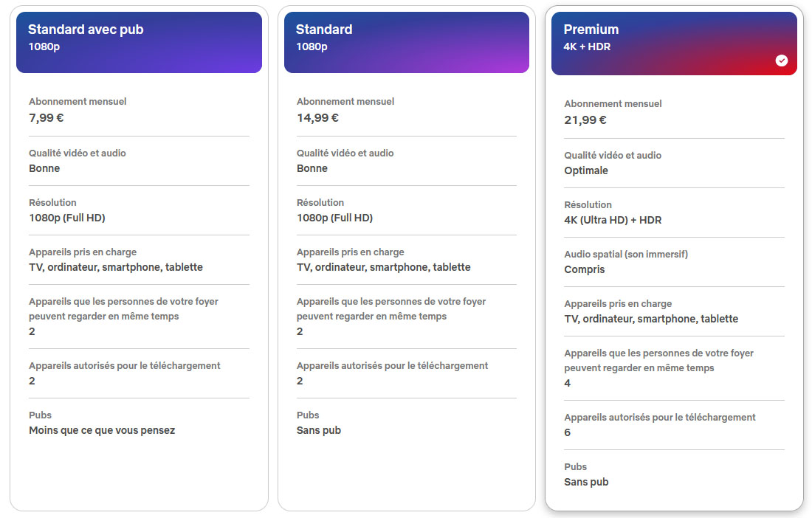This screenshot has width=812, height=518.
Task: Click the checkmark icon on Premium plan
Action: click(x=782, y=61)
